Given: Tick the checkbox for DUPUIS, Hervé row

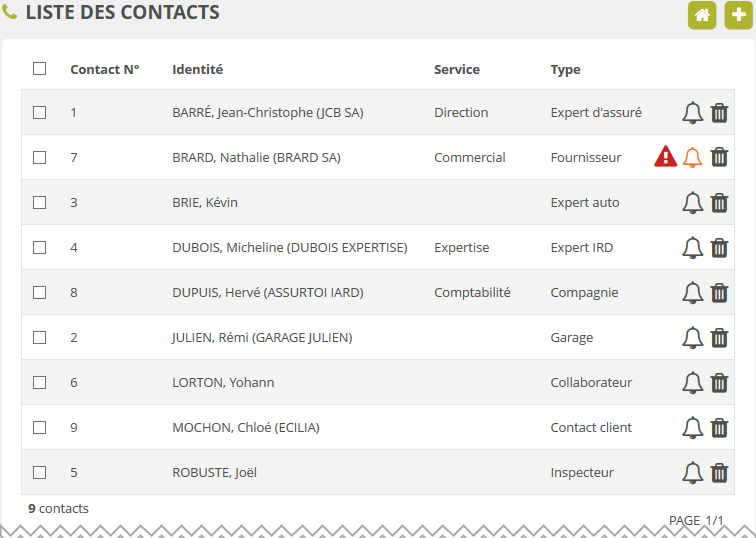Looking at the screenshot, I should pos(40,293).
